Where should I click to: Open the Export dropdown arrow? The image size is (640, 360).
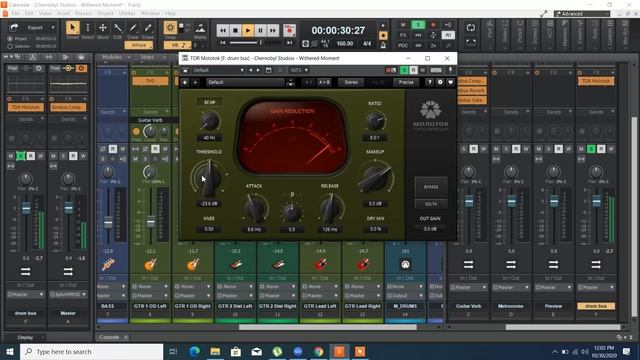[53, 28]
